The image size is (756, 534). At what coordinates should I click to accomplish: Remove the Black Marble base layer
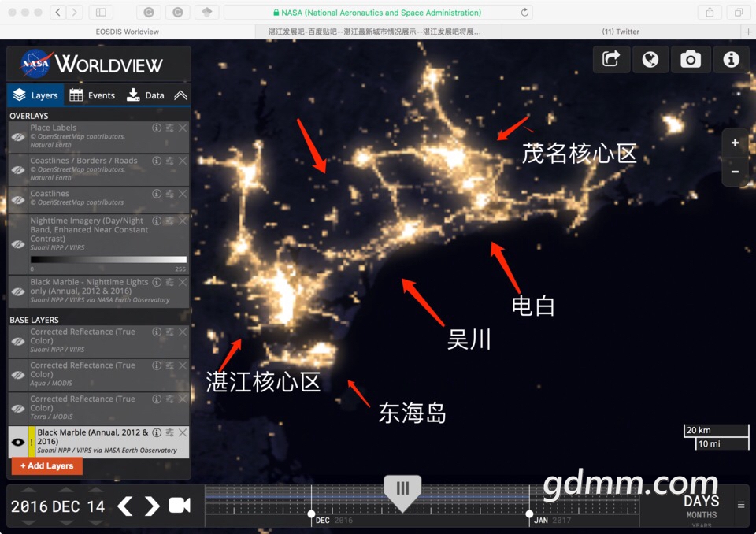183,433
